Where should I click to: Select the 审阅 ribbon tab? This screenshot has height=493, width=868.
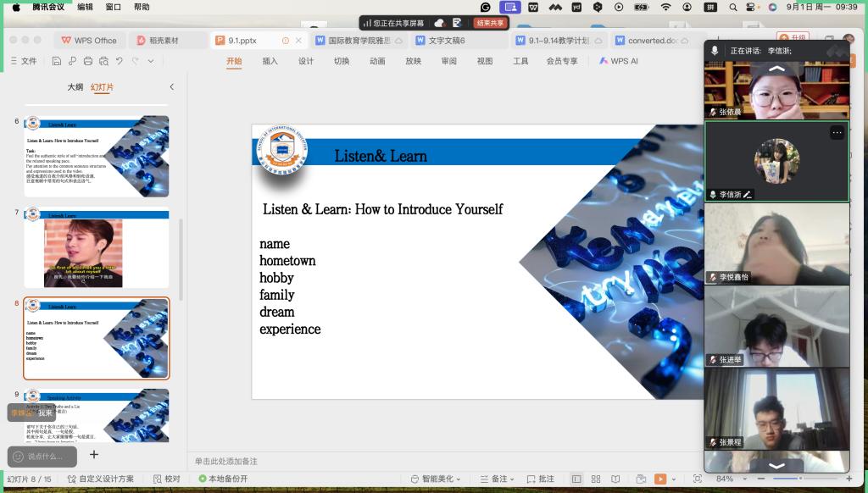click(449, 61)
